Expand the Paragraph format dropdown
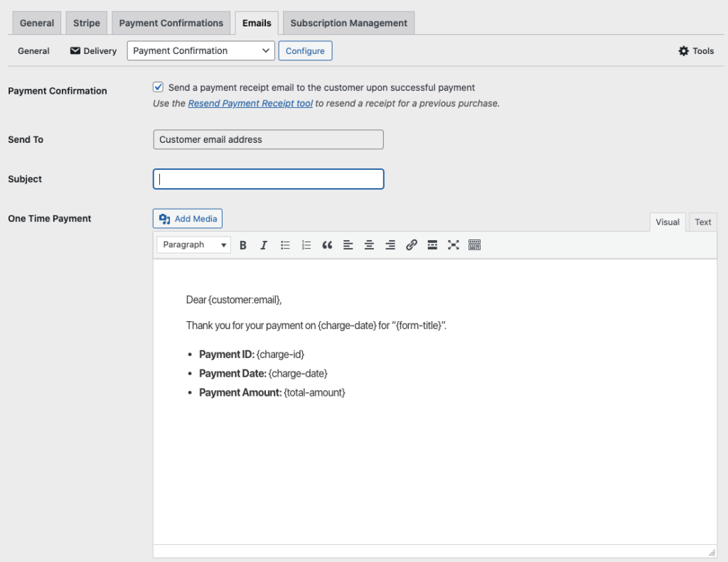 (193, 245)
